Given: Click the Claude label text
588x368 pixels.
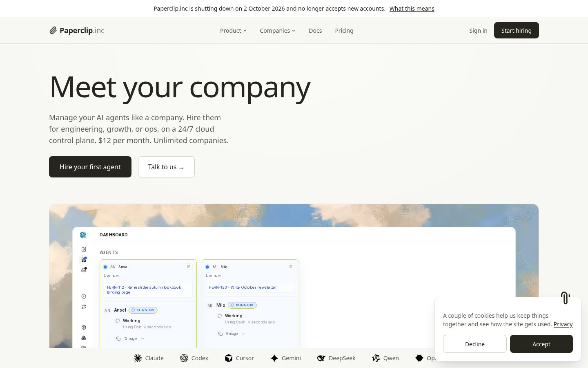Looking at the screenshot, I should tap(154, 358).
